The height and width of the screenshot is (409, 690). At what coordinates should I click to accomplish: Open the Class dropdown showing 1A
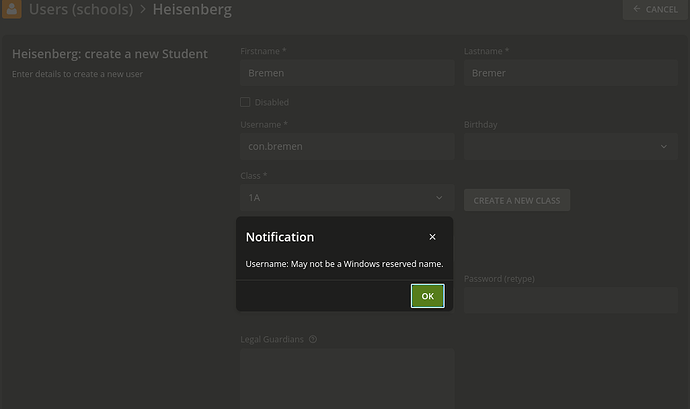tap(347, 198)
